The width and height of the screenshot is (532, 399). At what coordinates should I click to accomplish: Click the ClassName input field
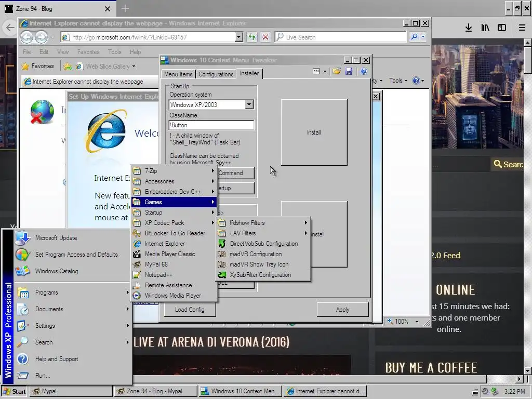(211, 125)
